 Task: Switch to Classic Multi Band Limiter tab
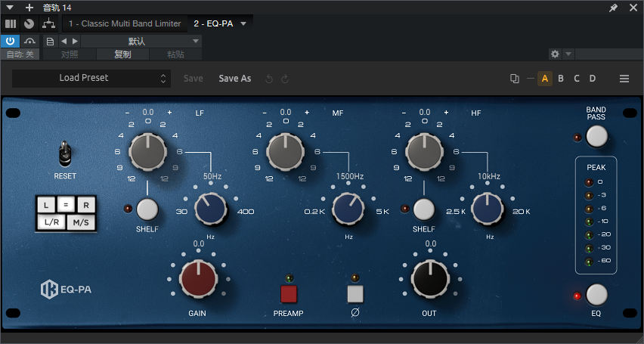point(125,24)
